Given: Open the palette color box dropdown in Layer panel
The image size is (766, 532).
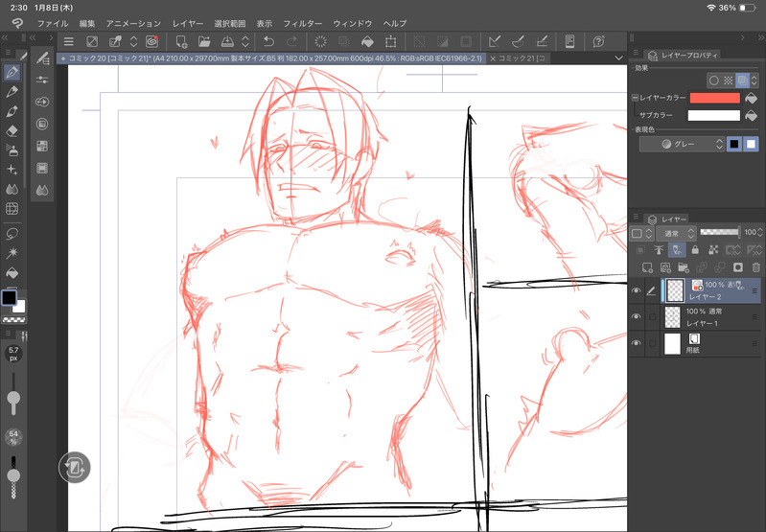Looking at the screenshot, I should pyautogui.click(x=641, y=234).
